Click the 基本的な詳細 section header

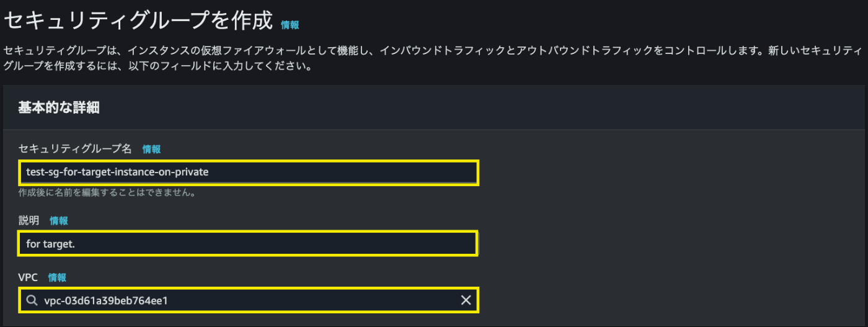(x=59, y=107)
